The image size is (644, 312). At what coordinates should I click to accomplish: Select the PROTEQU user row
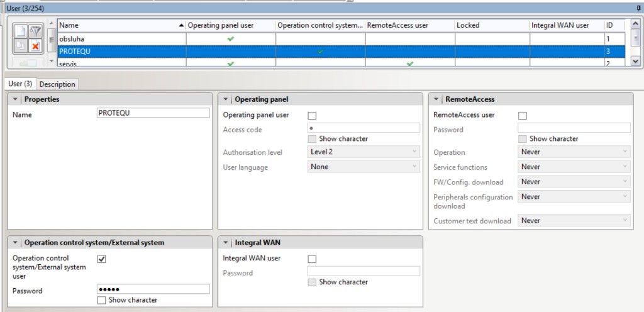[341, 52]
